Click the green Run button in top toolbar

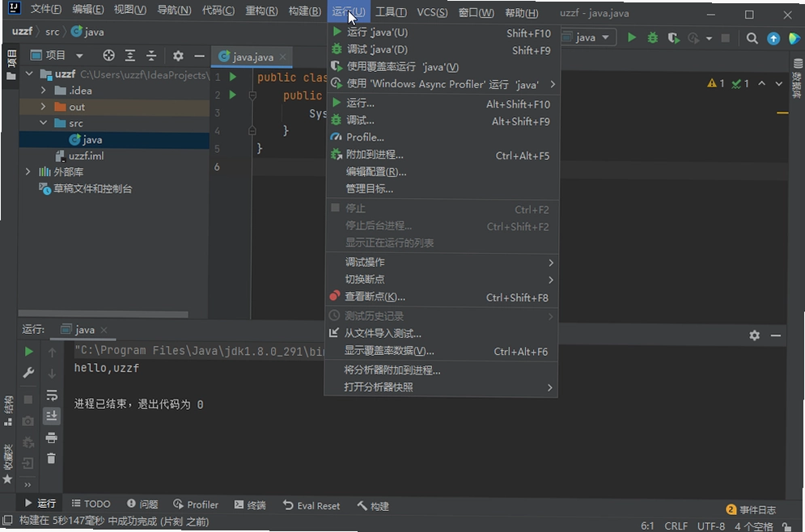pos(632,37)
